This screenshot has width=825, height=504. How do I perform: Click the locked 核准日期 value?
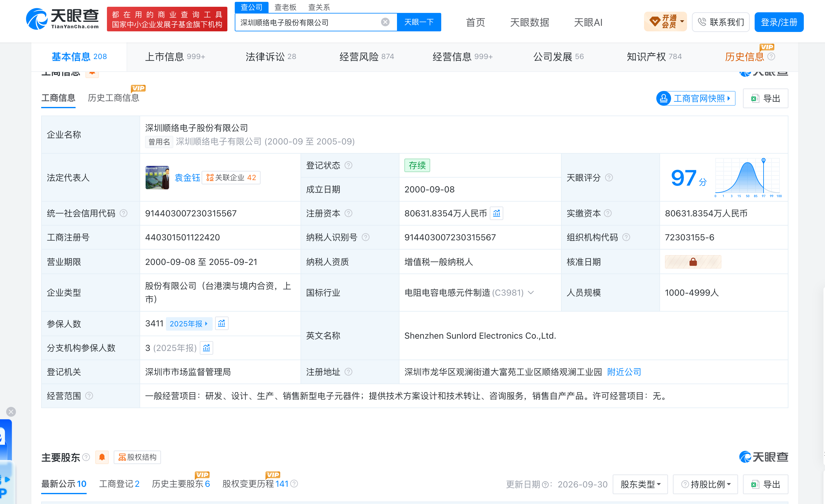[693, 262]
